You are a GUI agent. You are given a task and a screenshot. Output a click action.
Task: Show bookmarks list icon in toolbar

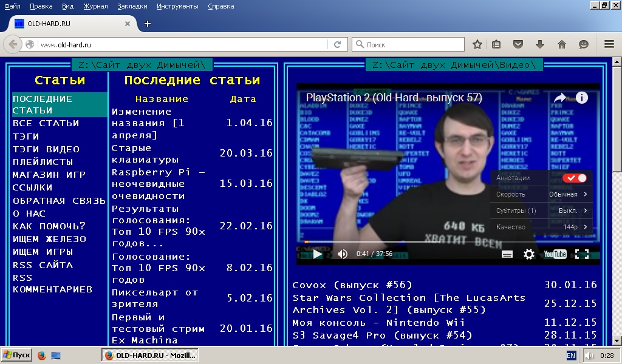click(496, 44)
